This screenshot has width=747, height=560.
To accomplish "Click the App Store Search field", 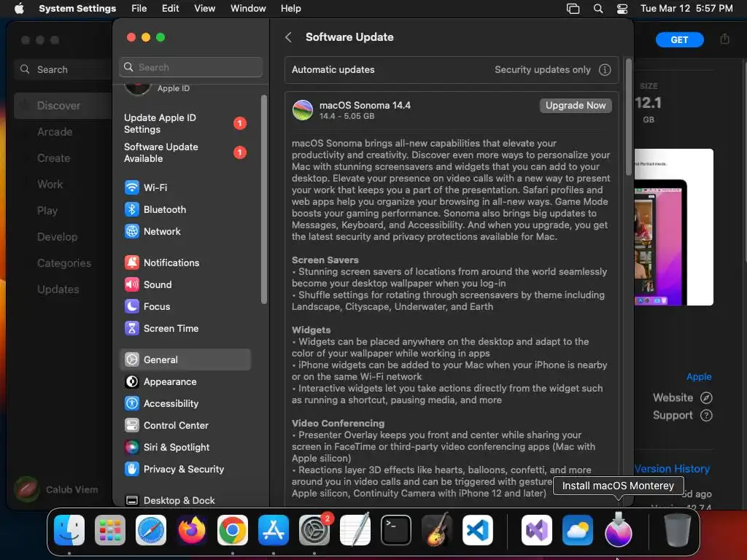I will [63, 69].
